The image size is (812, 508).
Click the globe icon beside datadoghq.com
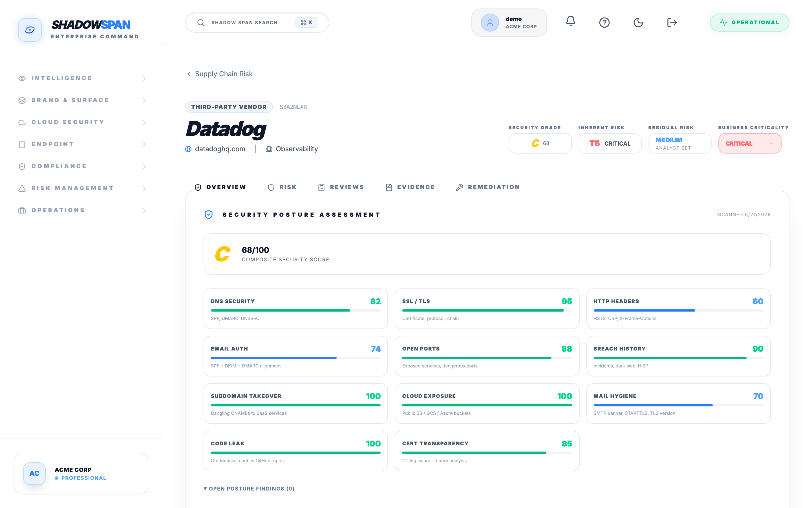click(x=188, y=149)
